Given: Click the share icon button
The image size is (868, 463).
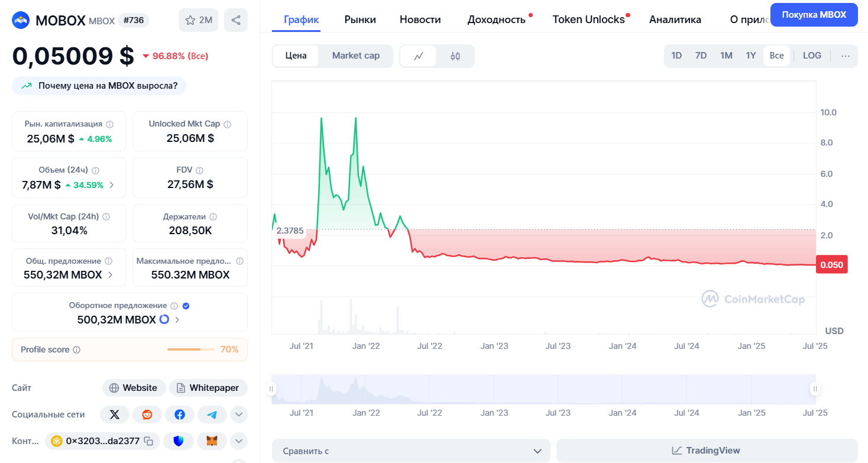Looking at the screenshot, I should coord(236,20).
